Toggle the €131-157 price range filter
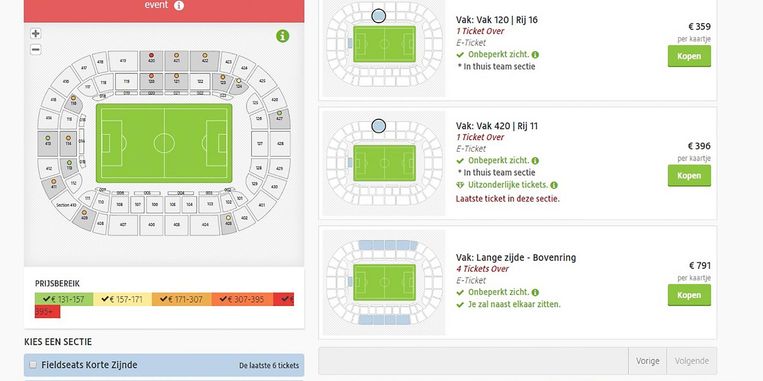The height and width of the screenshot is (381, 763). [x=64, y=299]
